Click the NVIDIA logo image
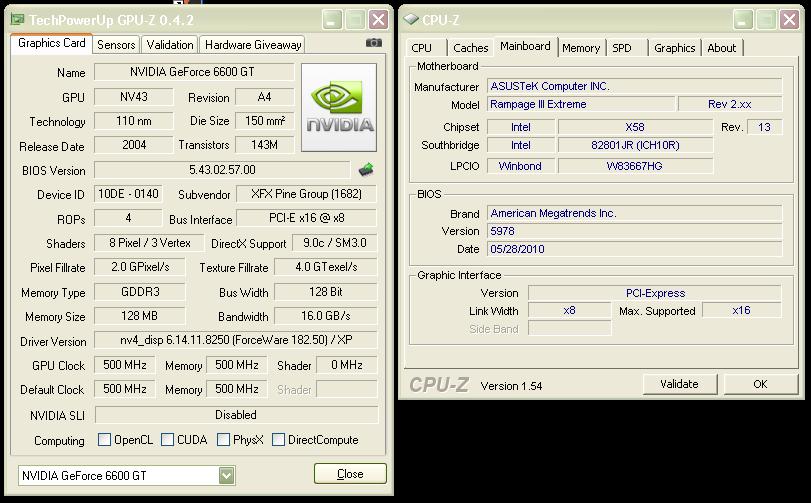This screenshot has height=503, width=811. pyautogui.click(x=339, y=107)
